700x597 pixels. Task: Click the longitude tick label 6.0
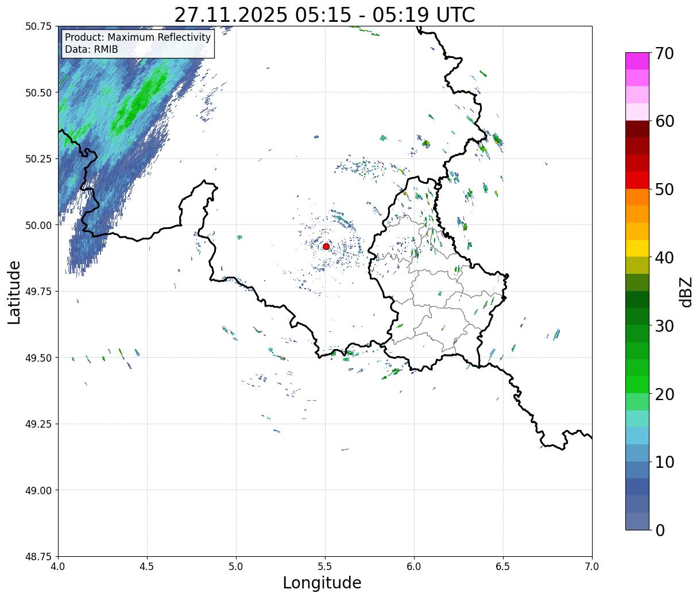(414, 567)
